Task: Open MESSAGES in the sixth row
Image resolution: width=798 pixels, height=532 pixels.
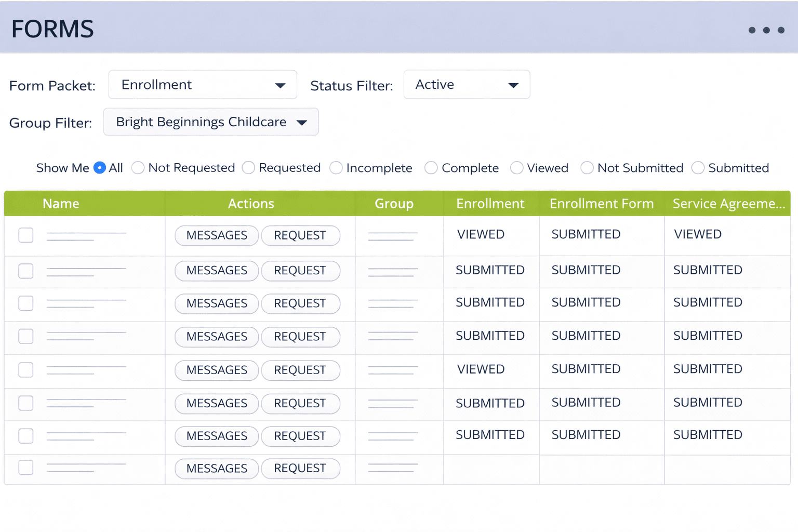Action: (217, 403)
